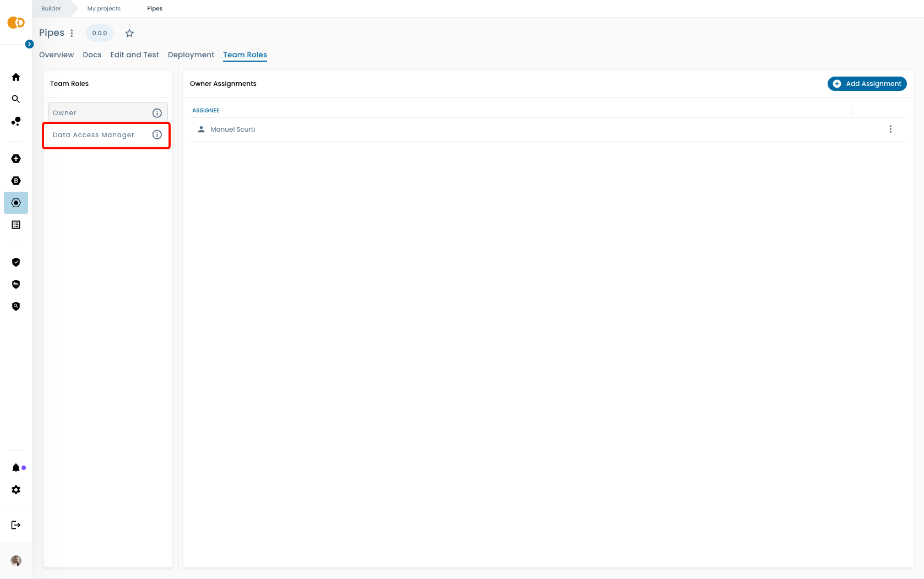Click the Add Assignment button
Image resolution: width=924 pixels, height=579 pixels.
pyautogui.click(x=867, y=84)
